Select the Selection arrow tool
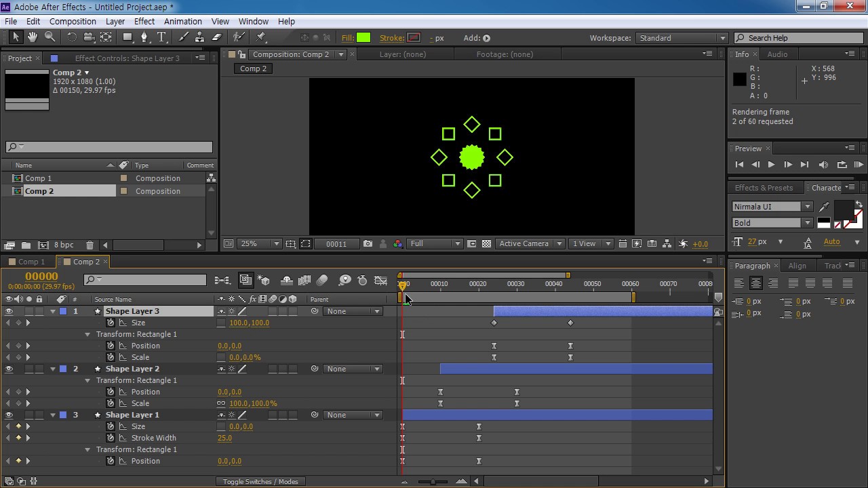 click(16, 37)
